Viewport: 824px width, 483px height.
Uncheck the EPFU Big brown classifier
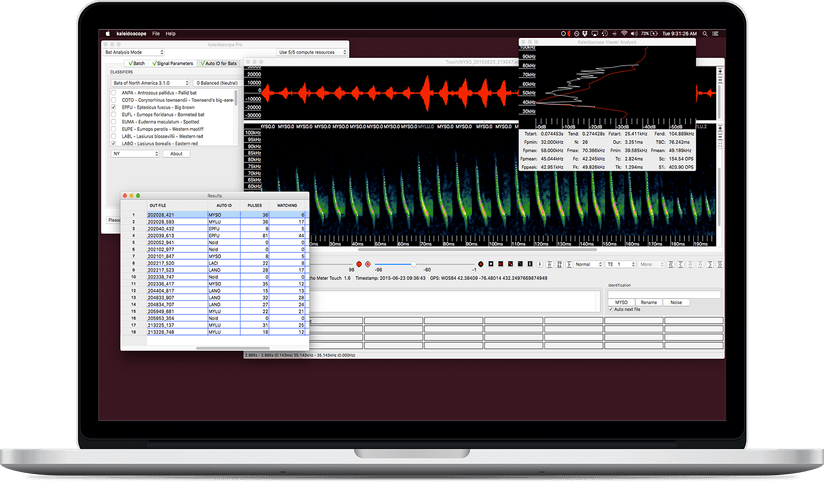[114, 107]
